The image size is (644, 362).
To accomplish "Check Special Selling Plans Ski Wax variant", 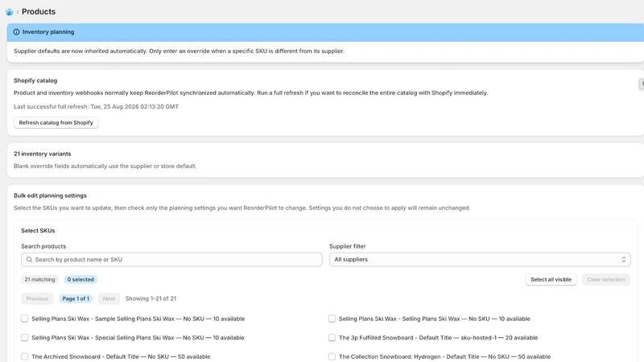I will pyautogui.click(x=25, y=337).
